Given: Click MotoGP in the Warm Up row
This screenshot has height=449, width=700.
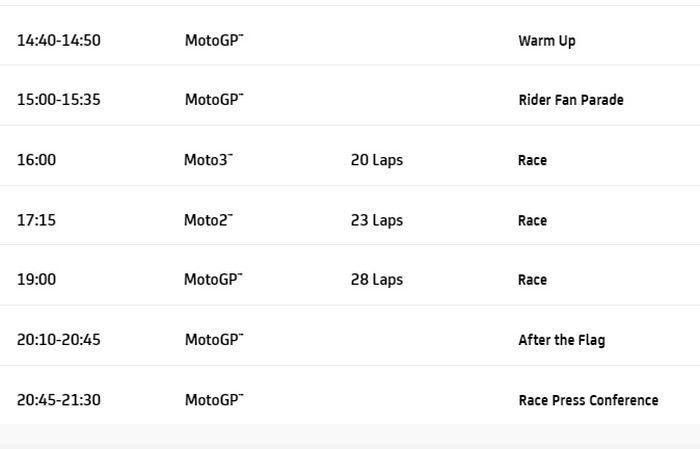Looking at the screenshot, I should (x=214, y=41).
